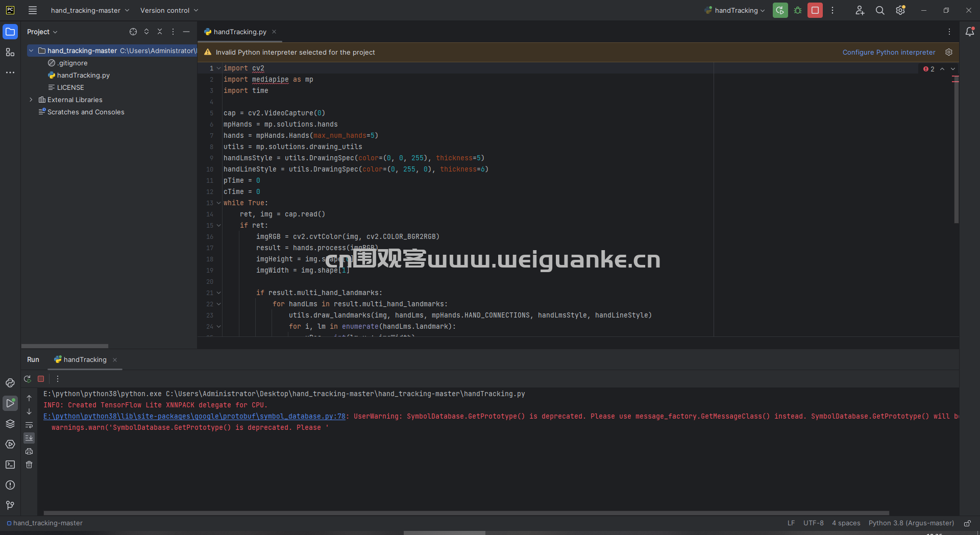Image resolution: width=980 pixels, height=535 pixels.
Task: Hide the Project panel
Action: [x=186, y=32]
